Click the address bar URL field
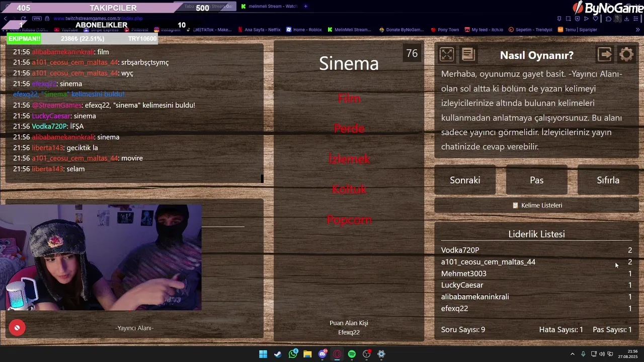The image size is (644, 362). tap(98, 19)
